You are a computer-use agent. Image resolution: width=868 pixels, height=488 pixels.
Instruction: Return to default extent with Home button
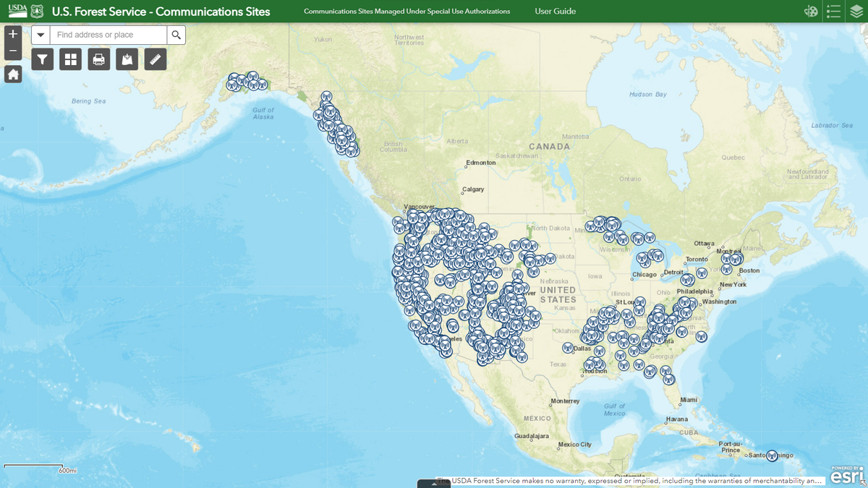tap(13, 74)
